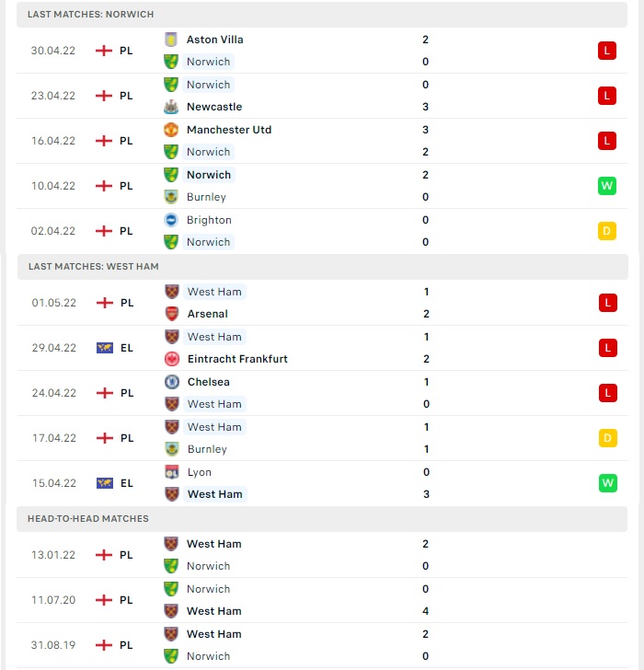The width and height of the screenshot is (644, 670).
Task: Select the Eintracht Frankfurt team name
Action: pyautogui.click(x=237, y=359)
